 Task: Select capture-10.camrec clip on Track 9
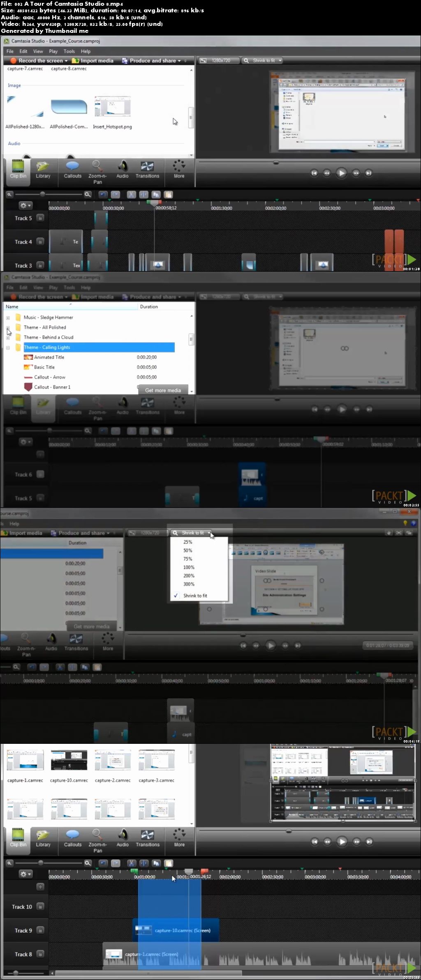pyautogui.click(x=176, y=930)
